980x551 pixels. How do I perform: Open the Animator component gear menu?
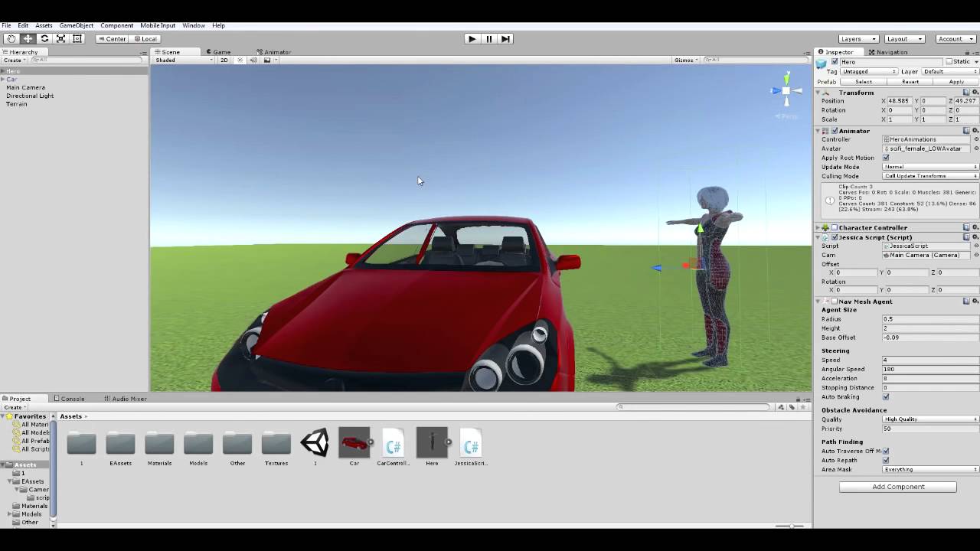[975, 131]
